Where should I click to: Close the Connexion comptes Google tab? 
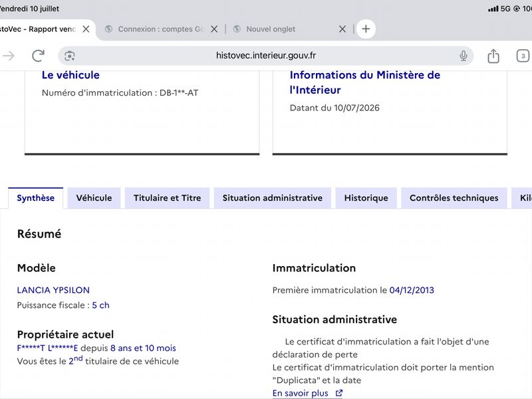pos(214,29)
